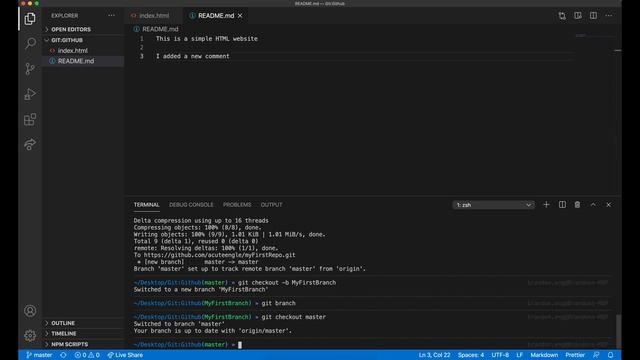Switch to the Problems tab
This screenshot has width=640, height=360.
(237, 204)
